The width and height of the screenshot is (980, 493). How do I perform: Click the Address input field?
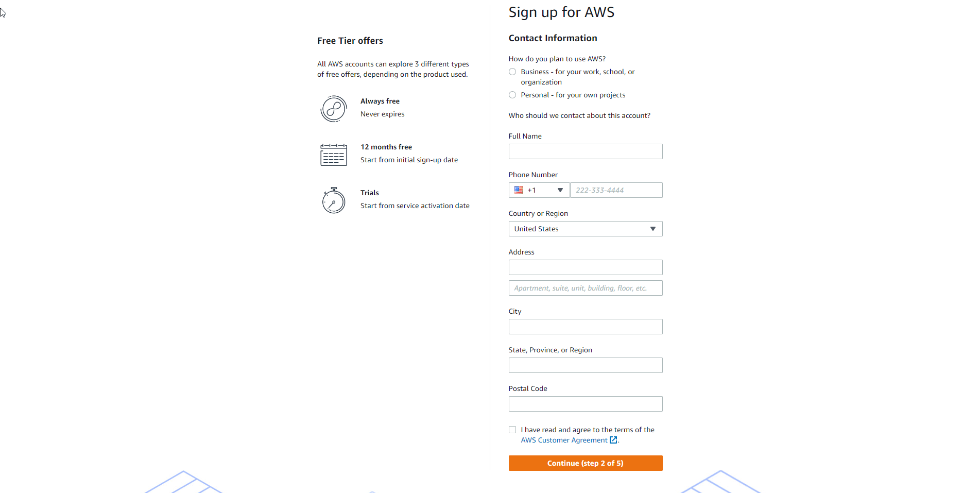click(x=585, y=267)
